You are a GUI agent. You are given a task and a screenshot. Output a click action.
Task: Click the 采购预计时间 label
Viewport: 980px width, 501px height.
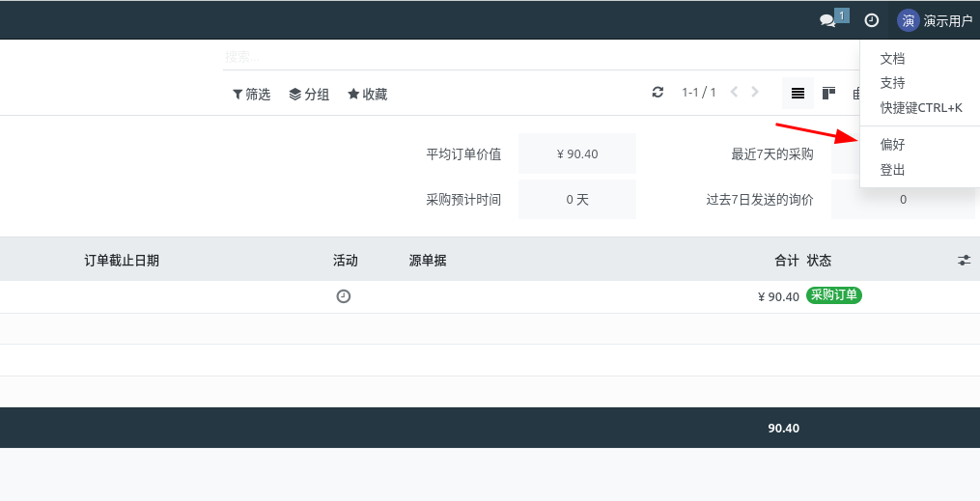463,200
